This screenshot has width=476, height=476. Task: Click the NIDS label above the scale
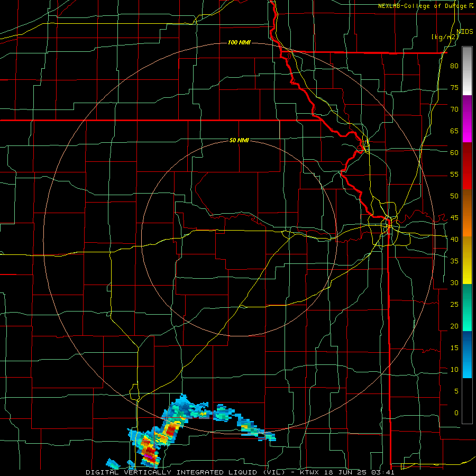(x=465, y=31)
